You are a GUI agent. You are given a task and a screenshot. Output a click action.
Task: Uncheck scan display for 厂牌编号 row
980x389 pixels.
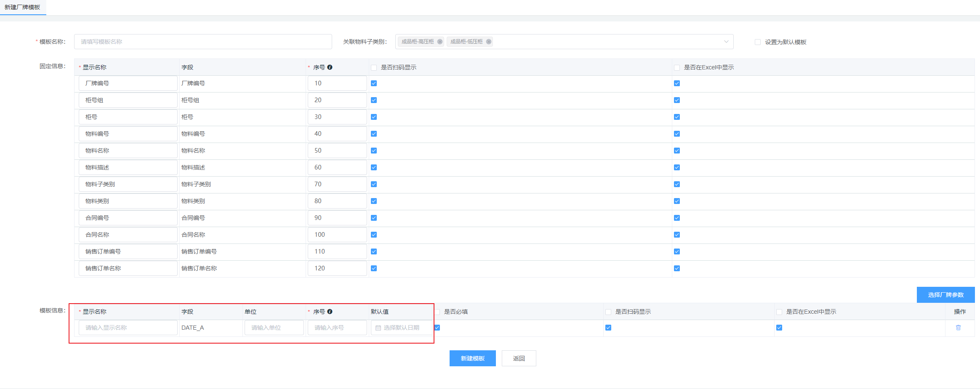[x=374, y=83]
